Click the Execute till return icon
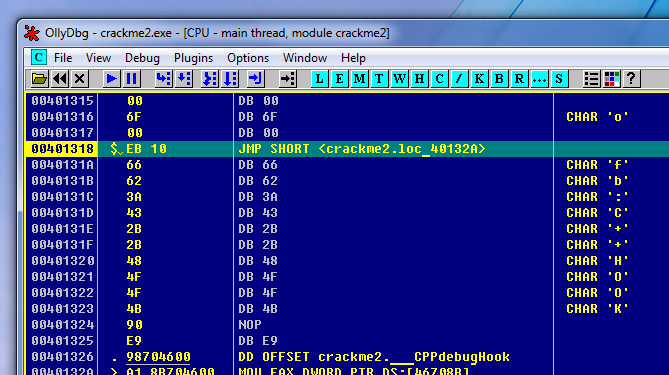This screenshot has height=375, width=669. pyautogui.click(x=256, y=79)
